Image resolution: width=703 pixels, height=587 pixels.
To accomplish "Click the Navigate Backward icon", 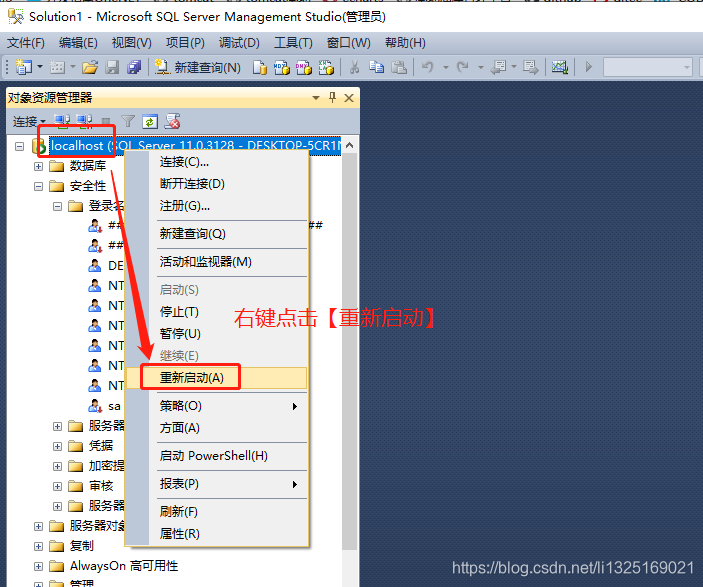I will point(498,67).
